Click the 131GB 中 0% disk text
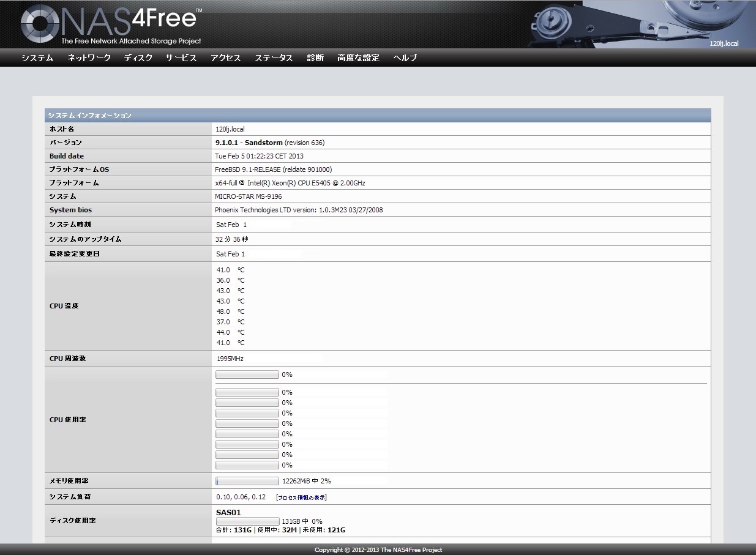The width and height of the screenshot is (756, 555). (x=302, y=521)
